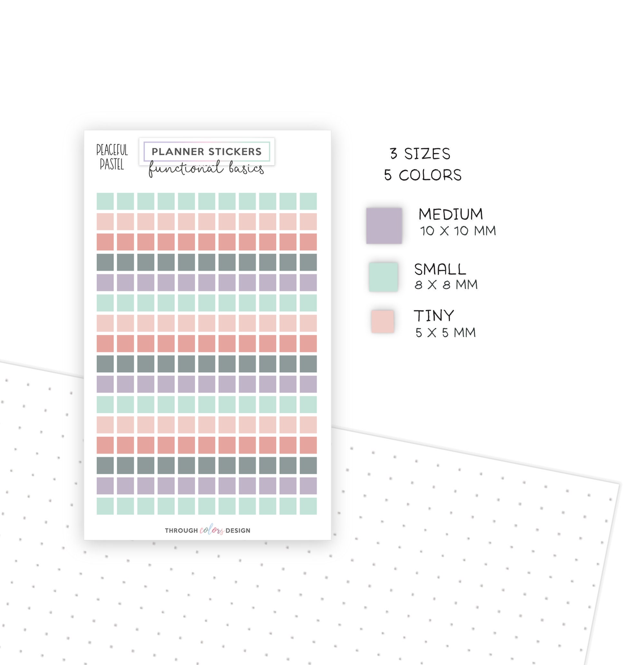The width and height of the screenshot is (644, 665).
Task: Click first lavender sticker in fifth row
Action: point(105,283)
